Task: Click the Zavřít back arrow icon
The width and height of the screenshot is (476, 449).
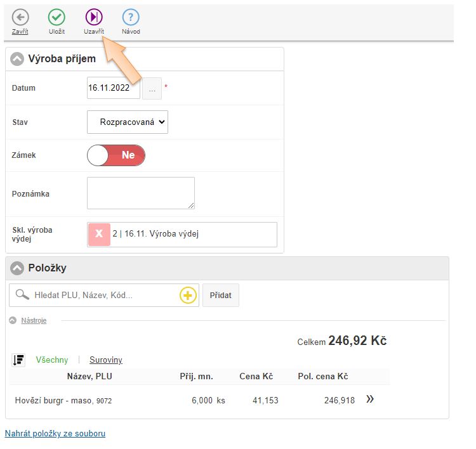Action: (20, 18)
